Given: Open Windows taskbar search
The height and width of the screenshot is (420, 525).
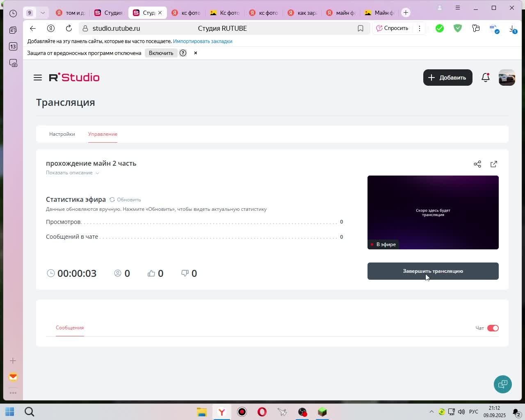Looking at the screenshot, I should [30, 412].
